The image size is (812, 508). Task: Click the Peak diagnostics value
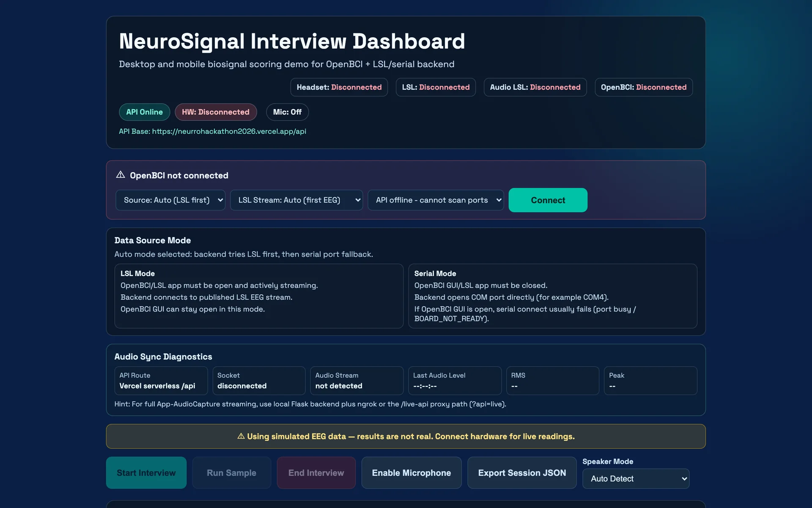(x=612, y=387)
